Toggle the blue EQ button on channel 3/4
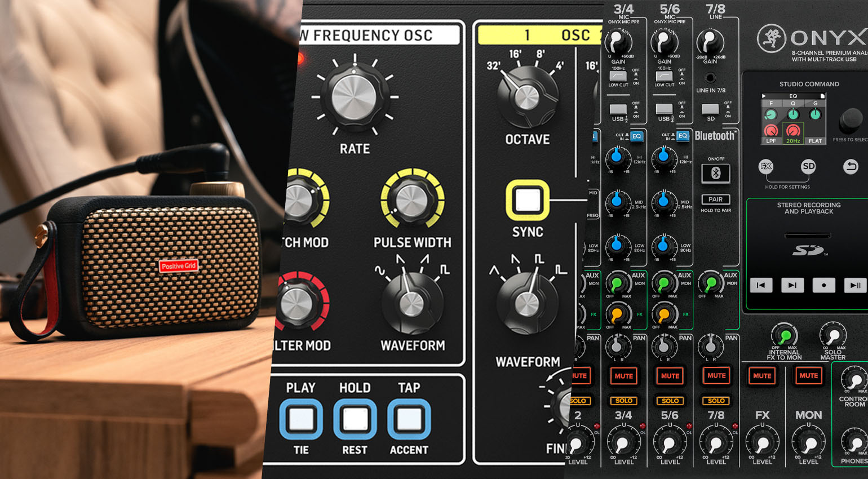Image resolution: width=868 pixels, height=479 pixels. tap(636, 136)
